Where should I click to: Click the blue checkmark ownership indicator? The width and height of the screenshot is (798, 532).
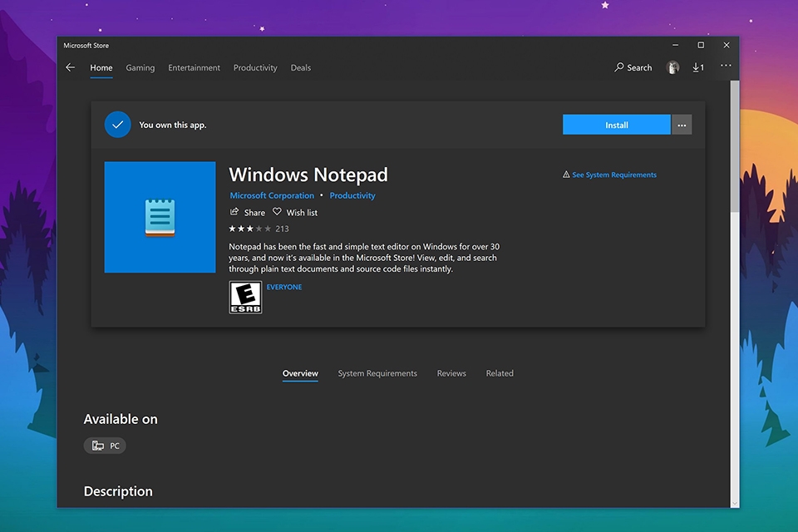117,124
